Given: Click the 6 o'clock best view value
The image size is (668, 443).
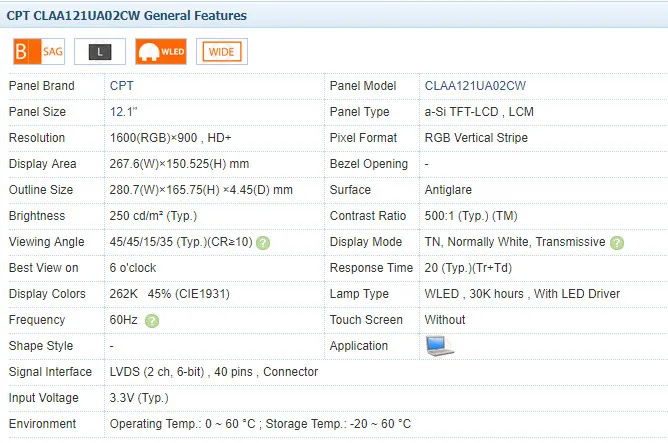Looking at the screenshot, I should point(133,268).
